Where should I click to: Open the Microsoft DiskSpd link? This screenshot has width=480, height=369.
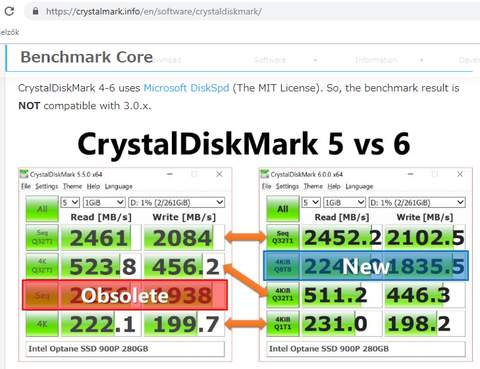pyautogui.click(x=186, y=88)
